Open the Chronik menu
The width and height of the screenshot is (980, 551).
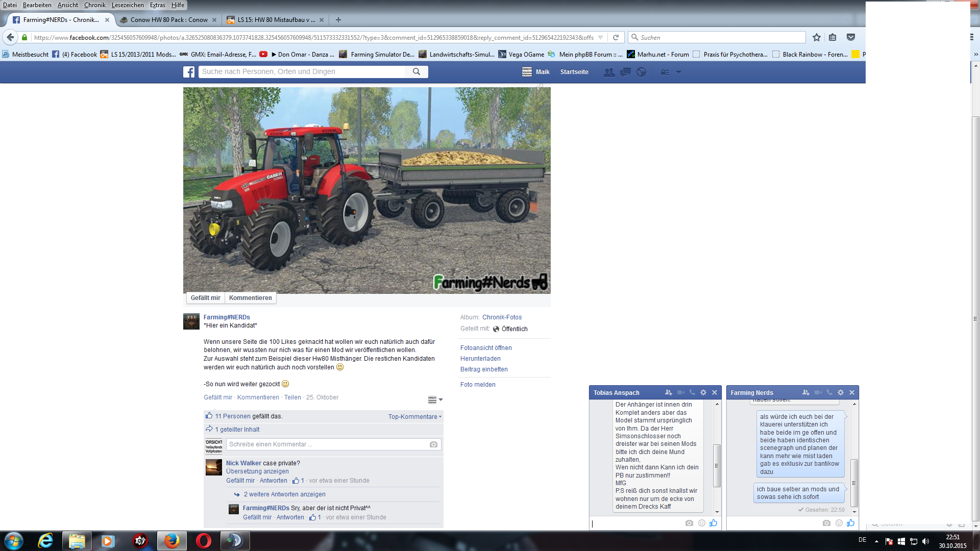pyautogui.click(x=94, y=5)
